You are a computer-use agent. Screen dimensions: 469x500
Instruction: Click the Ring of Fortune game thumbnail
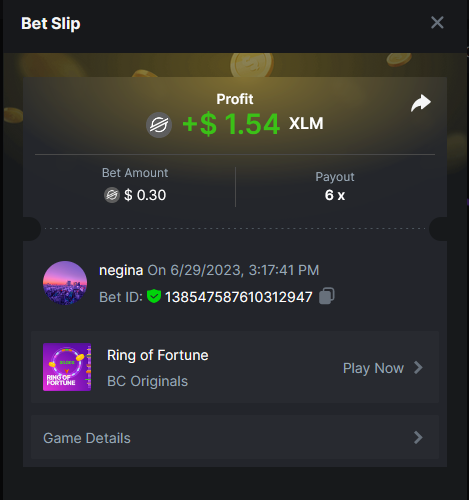67,367
